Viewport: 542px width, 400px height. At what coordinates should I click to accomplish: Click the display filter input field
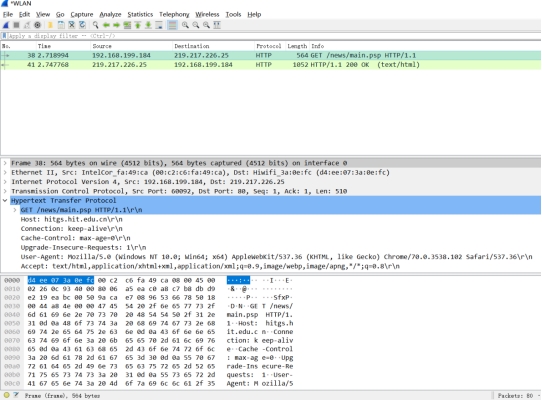[x=273, y=36]
